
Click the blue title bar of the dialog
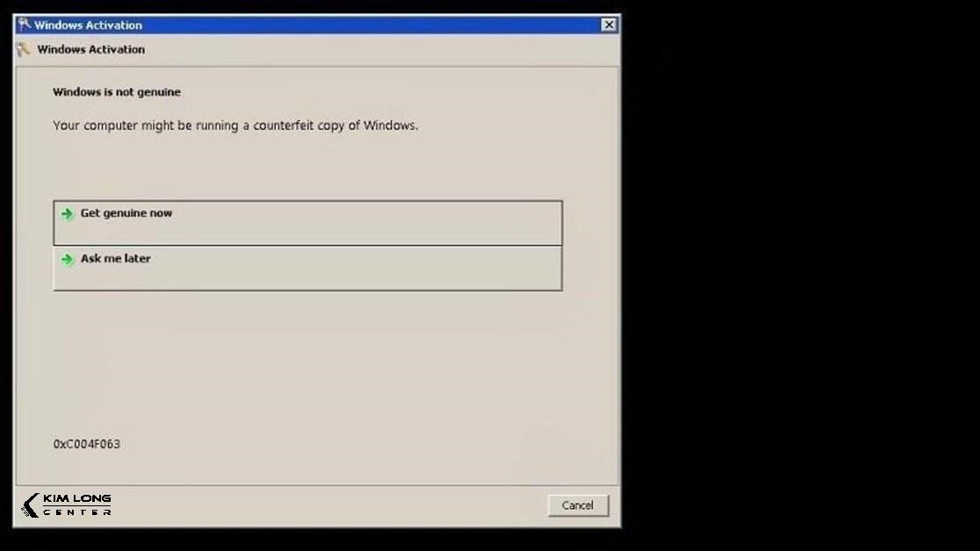click(307, 25)
